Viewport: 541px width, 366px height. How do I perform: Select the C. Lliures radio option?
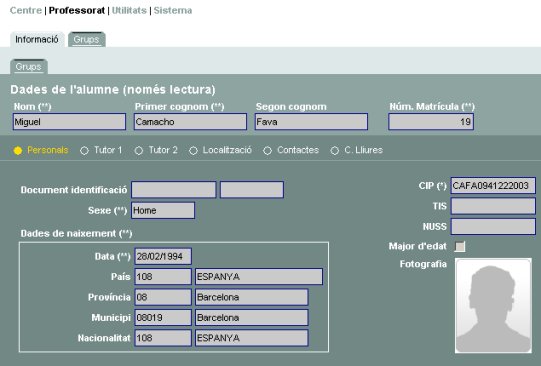point(334,150)
